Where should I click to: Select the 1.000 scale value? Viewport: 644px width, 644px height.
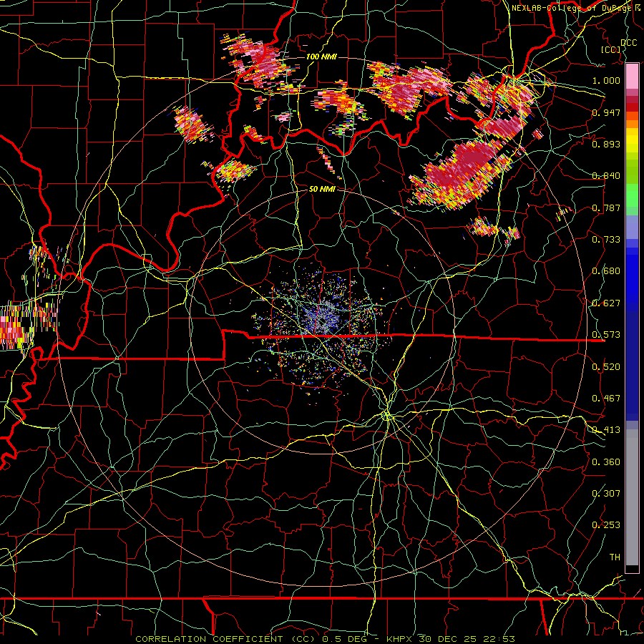[606, 80]
